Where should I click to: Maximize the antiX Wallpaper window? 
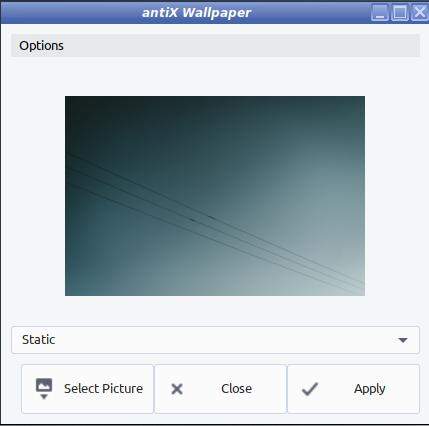coord(400,13)
